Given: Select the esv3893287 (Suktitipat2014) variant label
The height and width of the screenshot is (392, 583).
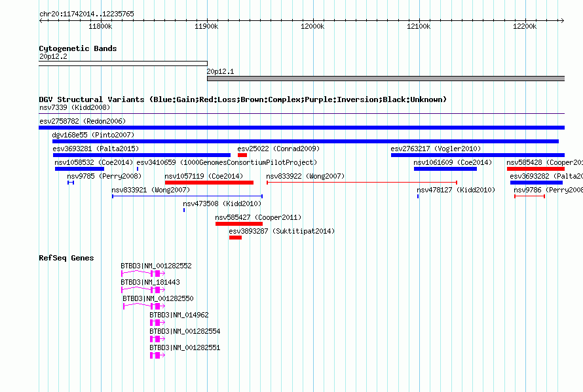Looking at the screenshot, I should [x=282, y=231].
